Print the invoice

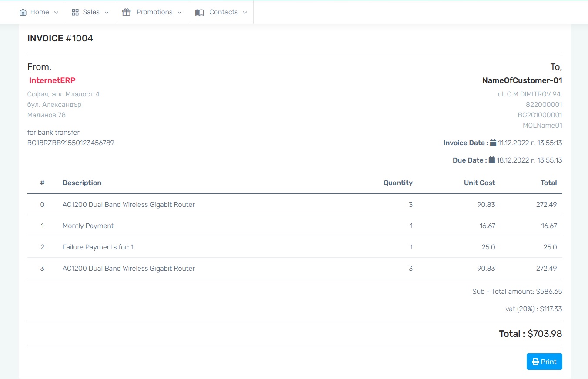(x=545, y=362)
